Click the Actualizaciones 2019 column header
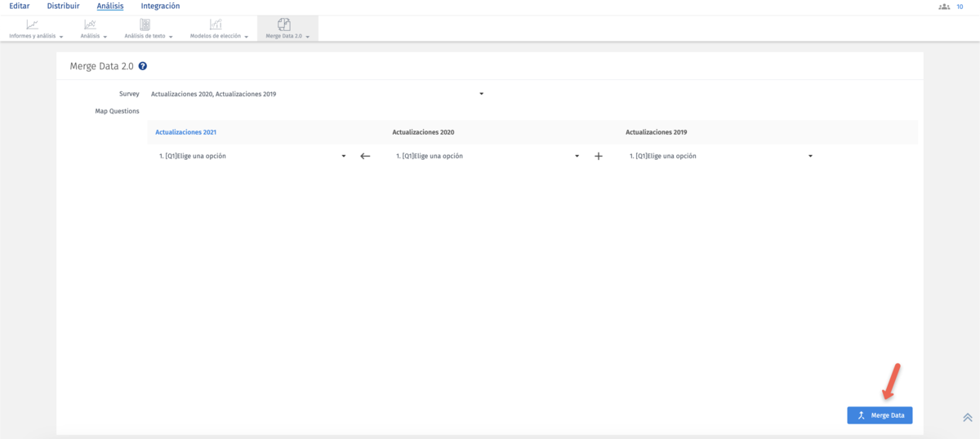The width and height of the screenshot is (980, 439). (x=657, y=131)
